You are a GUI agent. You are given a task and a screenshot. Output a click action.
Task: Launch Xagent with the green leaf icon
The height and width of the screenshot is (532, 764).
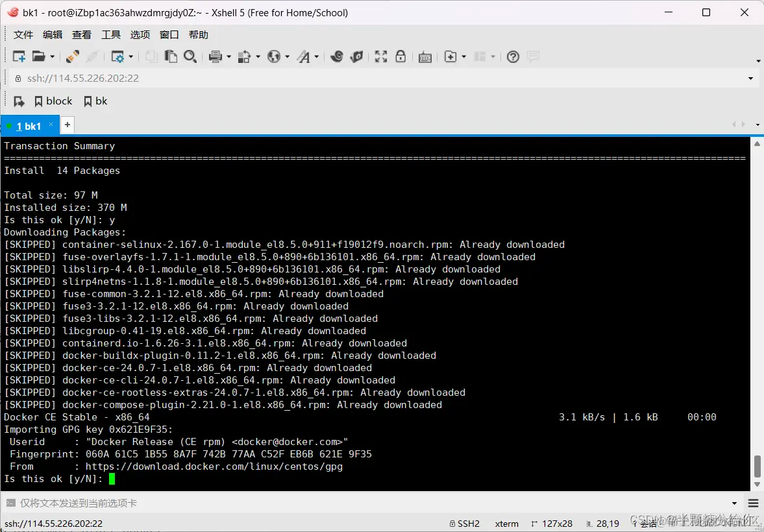pyautogui.click(x=356, y=56)
